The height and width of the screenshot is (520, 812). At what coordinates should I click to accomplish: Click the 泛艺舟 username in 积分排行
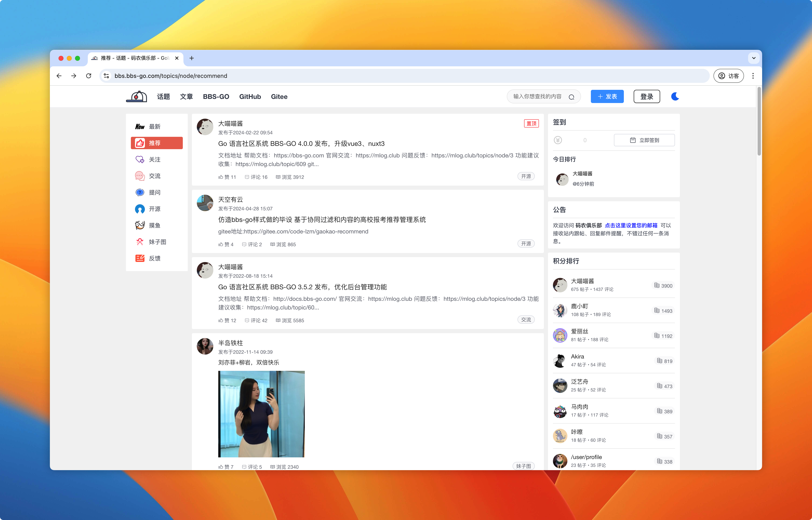tap(580, 382)
